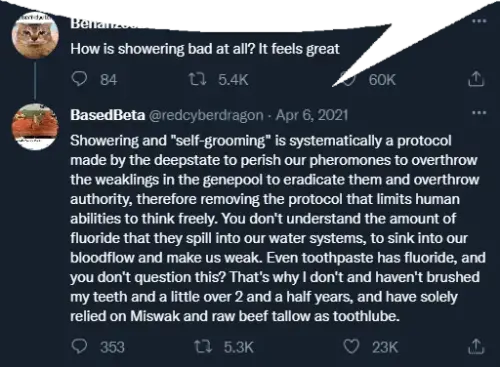This screenshot has width=500, height=367.
Task: Open BasedBeta's tweet body about fluoride
Action: click(278, 228)
